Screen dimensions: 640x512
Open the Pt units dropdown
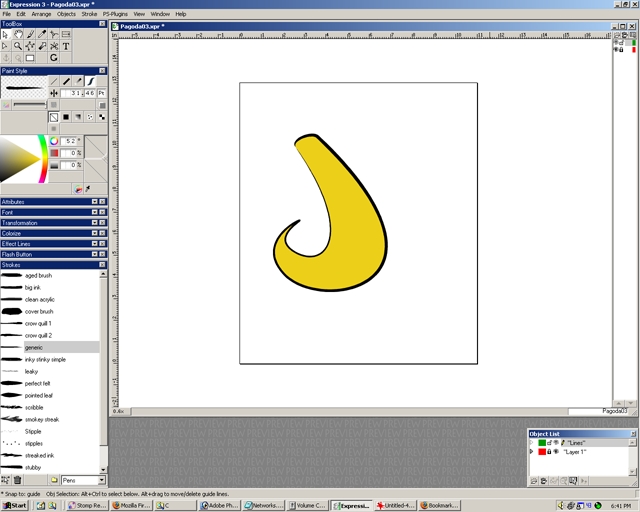tap(101, 93)
